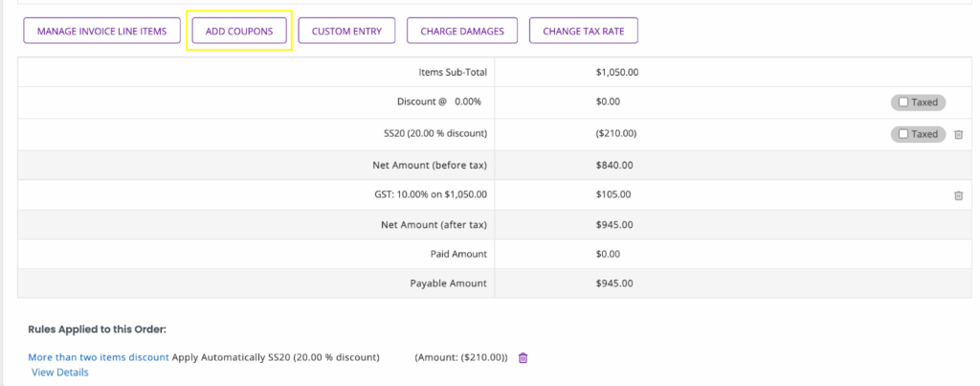Tick the Taxed checkbox on Discount row
This screenshot has height=386, width=980.
(903, 102)
